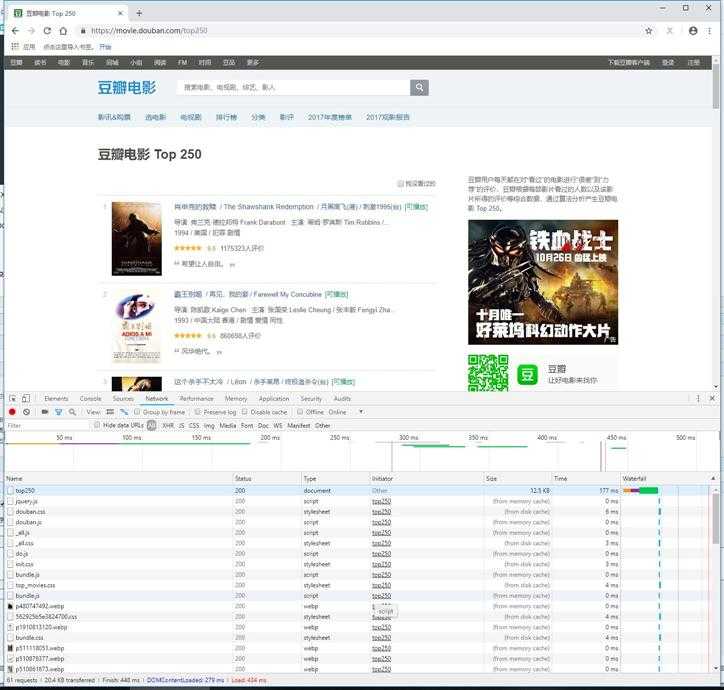Expand 更多 in top Douban bar

pos(253,62)
